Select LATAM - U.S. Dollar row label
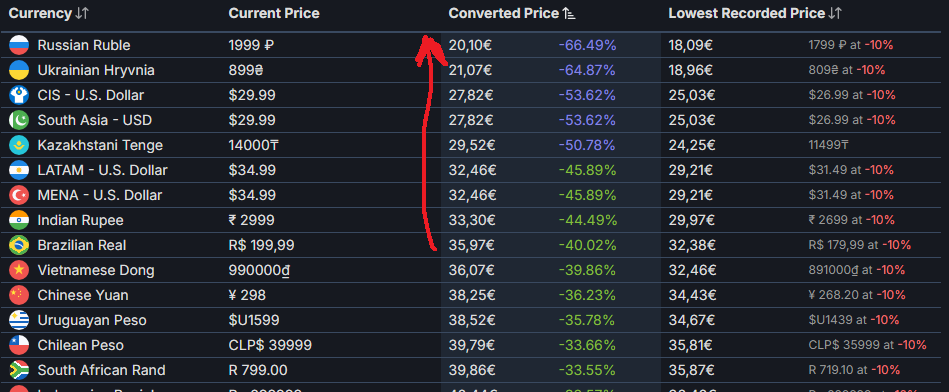 tap(102, 170)
